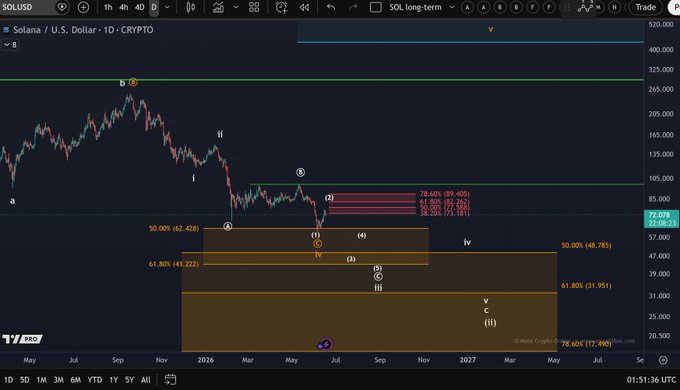The height and width of the screenshot is (390, 680).
Task: Open the indicator templates grid icon
Action: pyautogui.click(x=254, y=7)
